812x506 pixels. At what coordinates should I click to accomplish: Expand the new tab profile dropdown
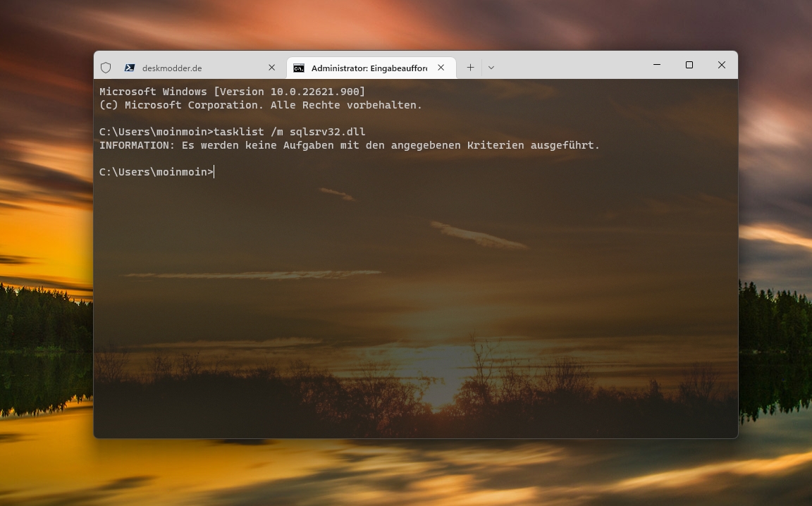[491, 68]
